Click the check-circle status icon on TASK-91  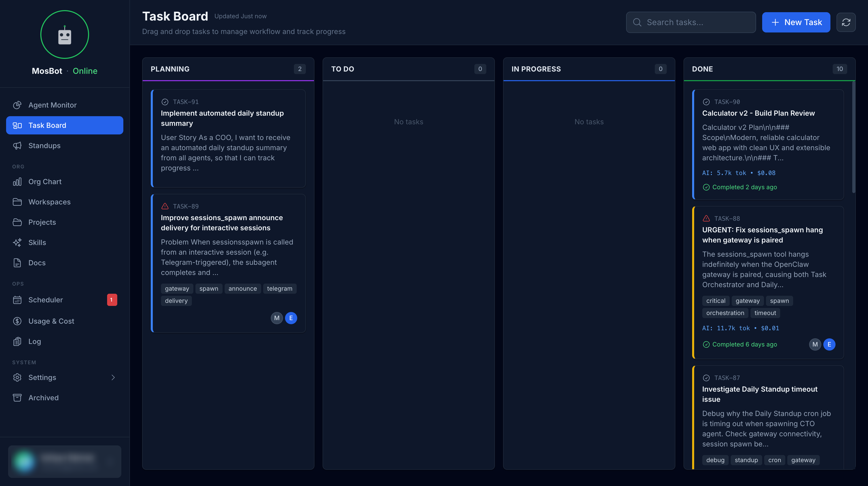pos(165,102)
